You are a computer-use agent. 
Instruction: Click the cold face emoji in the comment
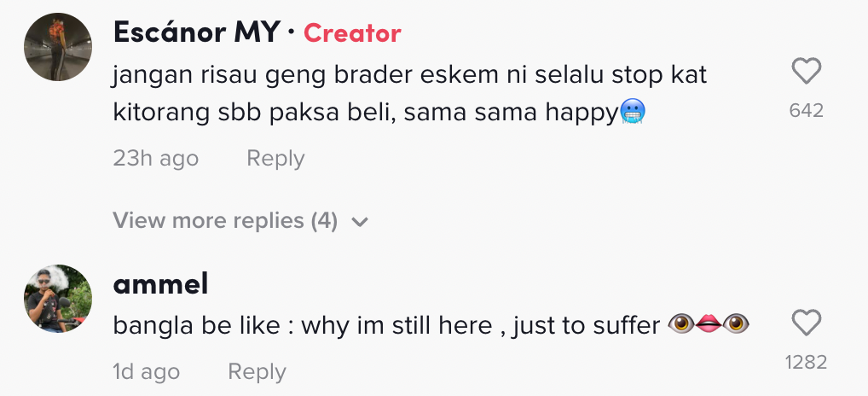coord(633,111)
